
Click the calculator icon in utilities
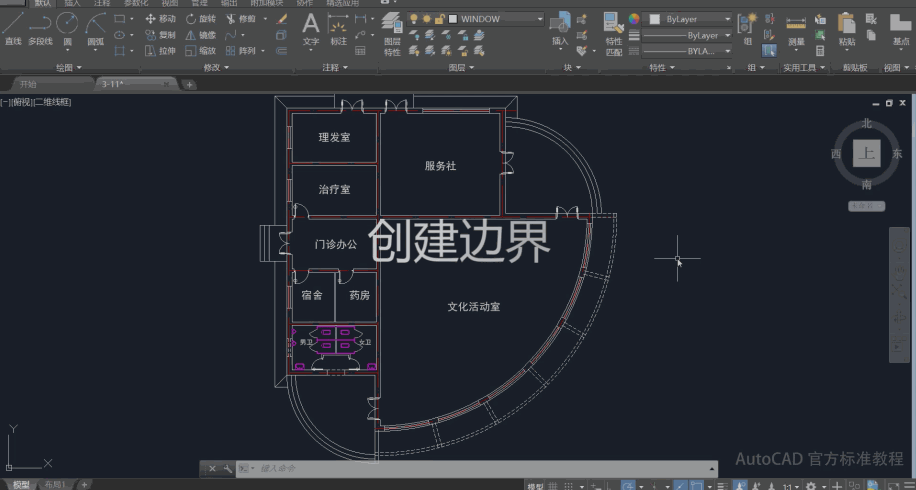tap(820, 51)
